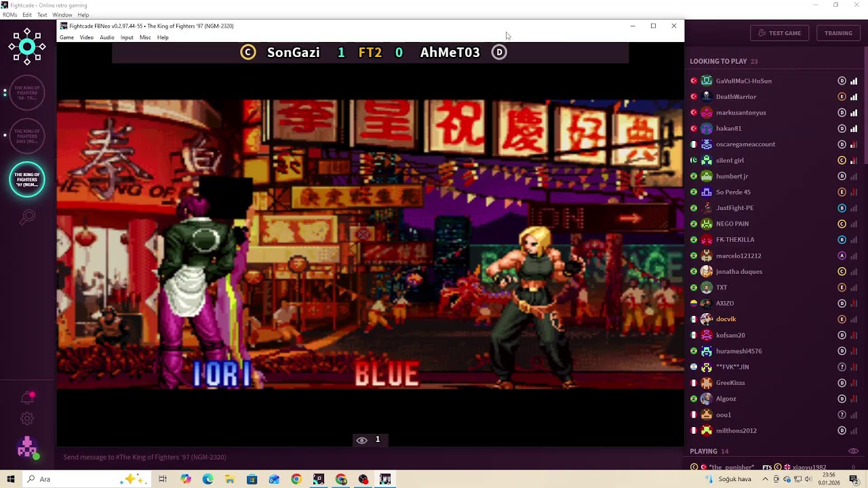
Task: Open the ROMs menu in Fightcade
Action: (9, 15)
